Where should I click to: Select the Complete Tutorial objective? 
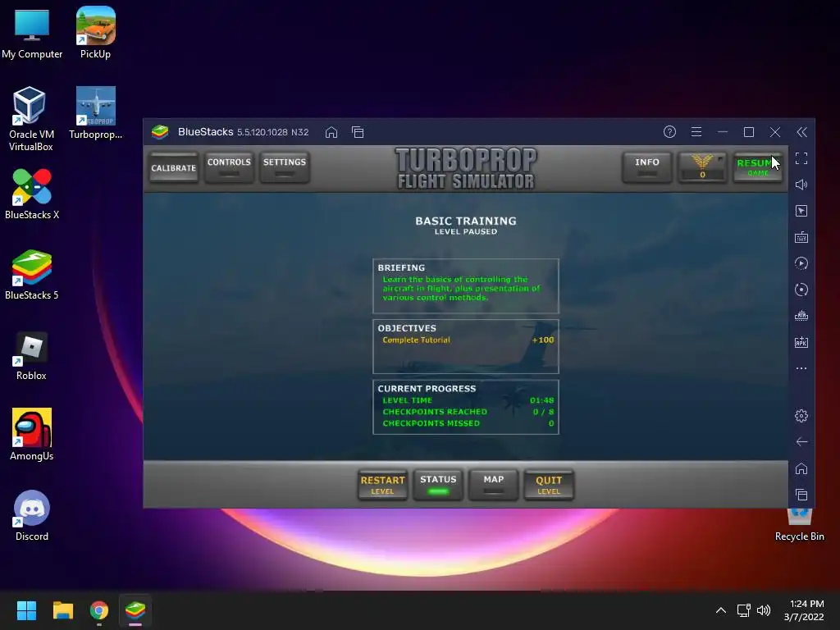(x=468, y=340)
